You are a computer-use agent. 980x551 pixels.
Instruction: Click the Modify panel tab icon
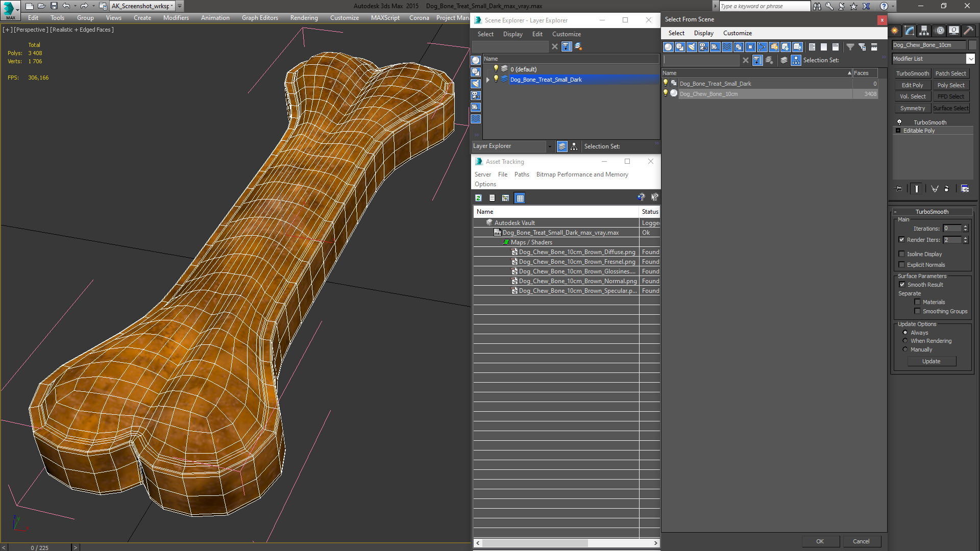click(910, 31)
